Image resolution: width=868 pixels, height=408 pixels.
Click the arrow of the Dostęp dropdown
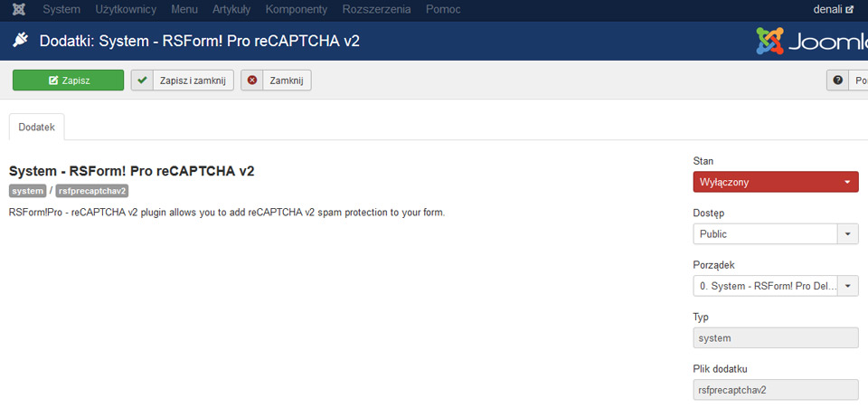[847, 234]
